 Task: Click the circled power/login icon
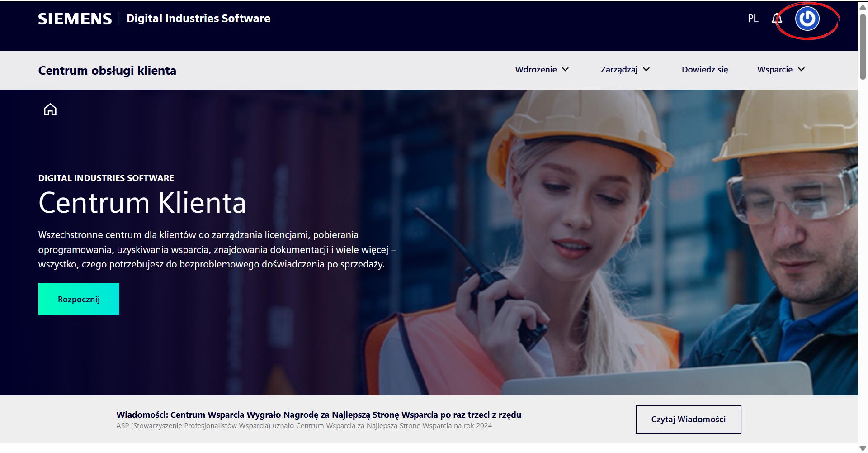pyautogui.click(x=807, y=19)
